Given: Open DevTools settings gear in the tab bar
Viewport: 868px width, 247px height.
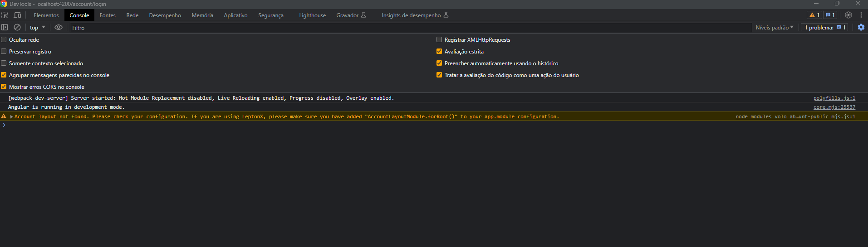Looking at the screenshot, I should coord(848,15).
